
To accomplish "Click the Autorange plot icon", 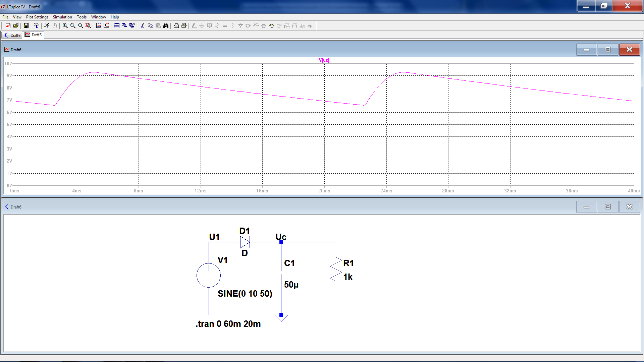I will (x=106, y=26).
